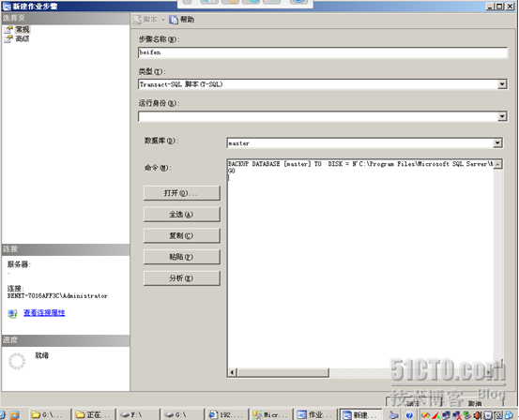This screenshot has width=519, height=420.
Task: Click the speaker volume tray icon
Action: click(478, 415)
